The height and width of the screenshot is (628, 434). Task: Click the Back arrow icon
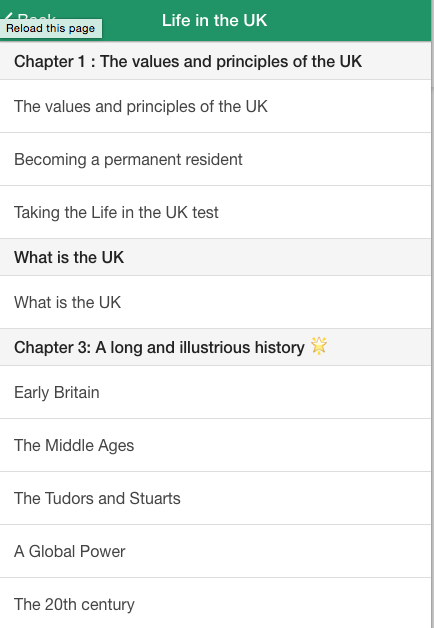(8, 16)
